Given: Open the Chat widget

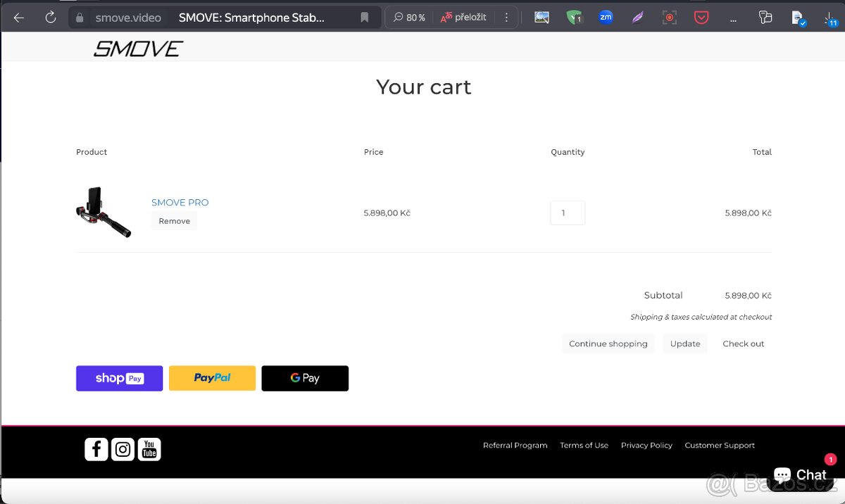Looking at the screenshot, I should pyautogui.click(x=800, y=474).
